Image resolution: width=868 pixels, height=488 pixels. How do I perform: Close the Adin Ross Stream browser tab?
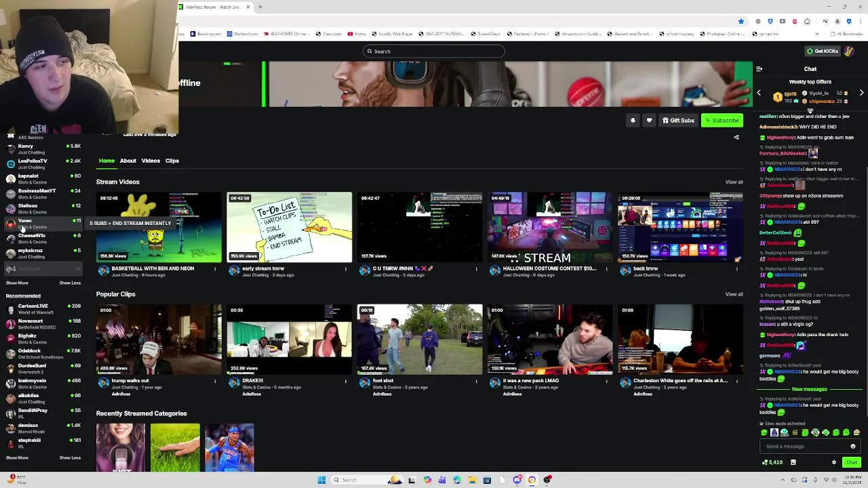click(x=248, y=7)
